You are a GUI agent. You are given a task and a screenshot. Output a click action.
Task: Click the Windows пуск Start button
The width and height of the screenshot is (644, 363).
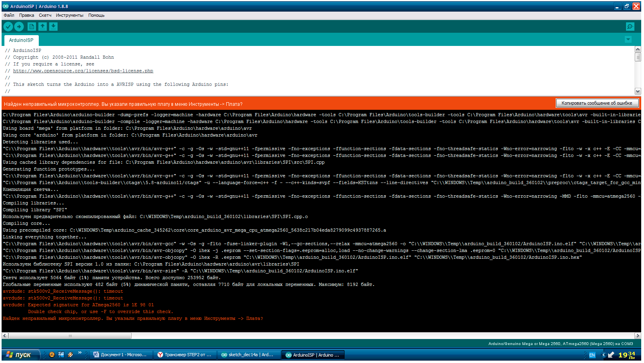[21, 355]
